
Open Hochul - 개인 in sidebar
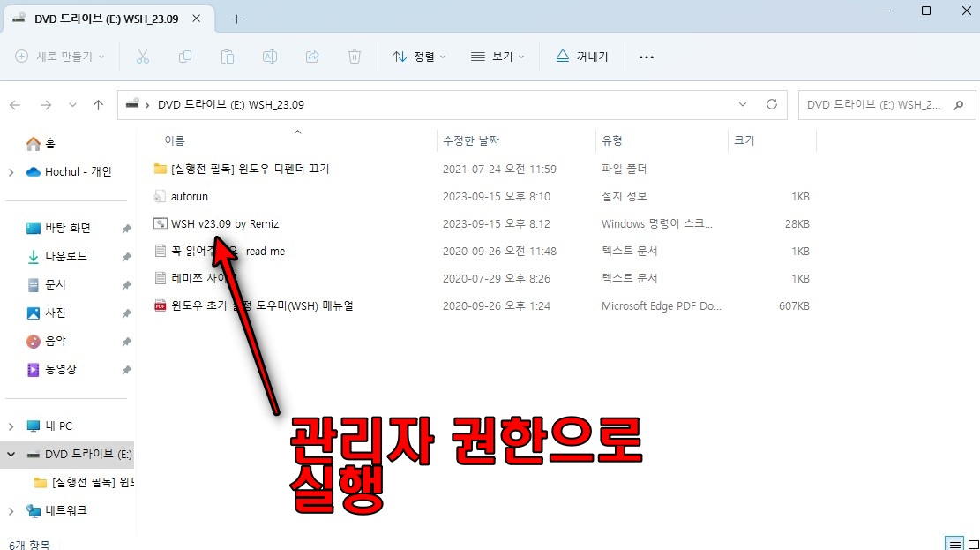pyautogui.click(x=69, y=172)
